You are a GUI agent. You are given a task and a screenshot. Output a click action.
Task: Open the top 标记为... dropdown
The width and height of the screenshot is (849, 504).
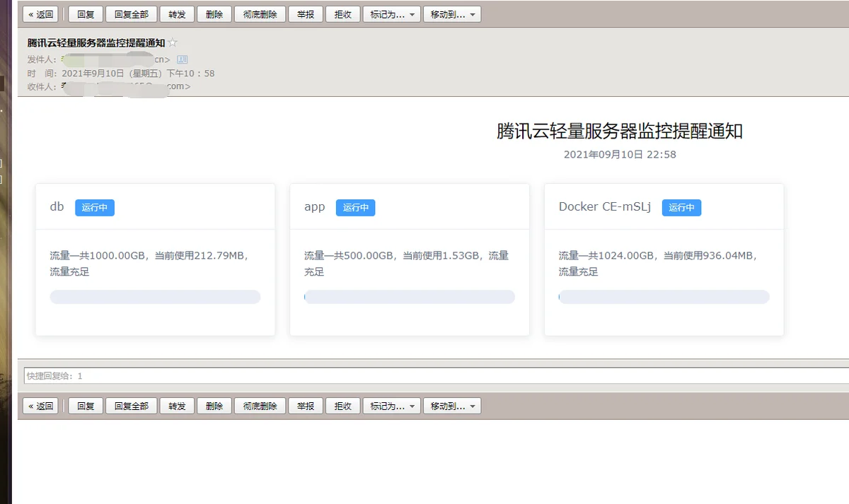pos(392,14)
